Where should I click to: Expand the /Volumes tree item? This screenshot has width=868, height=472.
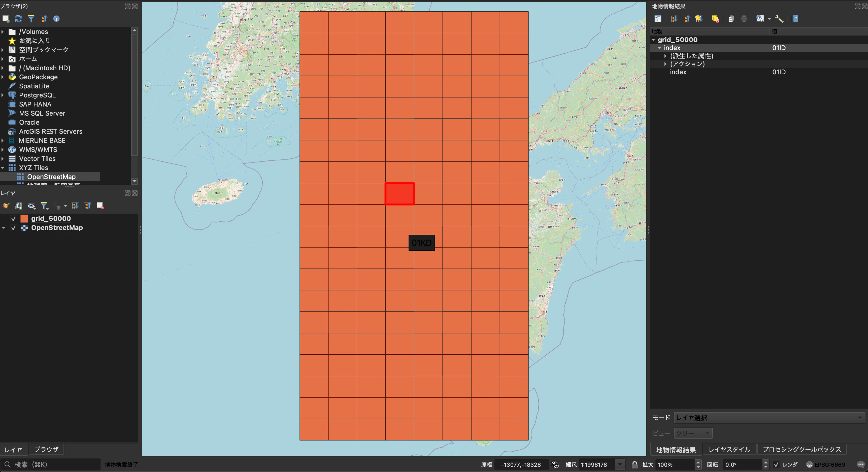click(3, 32)
